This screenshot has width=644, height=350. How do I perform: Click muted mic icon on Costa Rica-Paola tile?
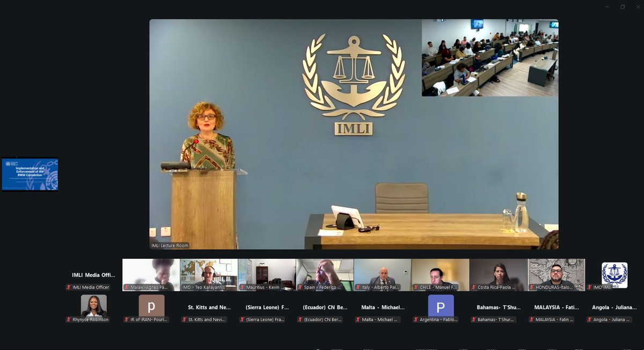[x=474, y=287]
